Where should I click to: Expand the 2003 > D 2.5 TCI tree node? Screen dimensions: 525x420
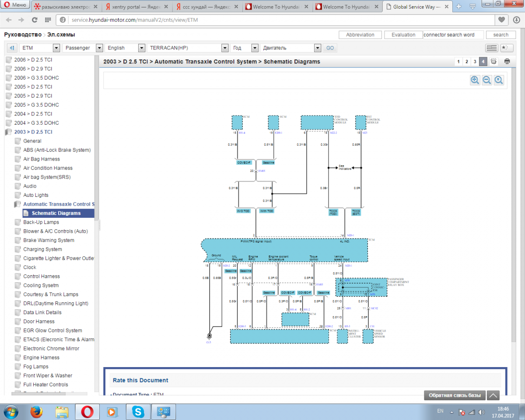pos(8,132)
